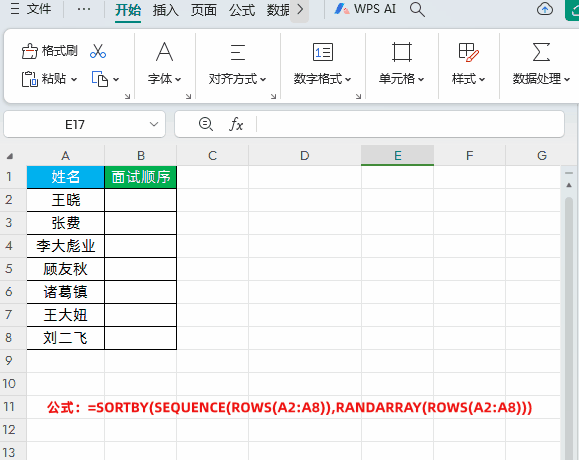This screenshot has height=460, width=579.
Task: Select column E header
Action: [397, 155]
